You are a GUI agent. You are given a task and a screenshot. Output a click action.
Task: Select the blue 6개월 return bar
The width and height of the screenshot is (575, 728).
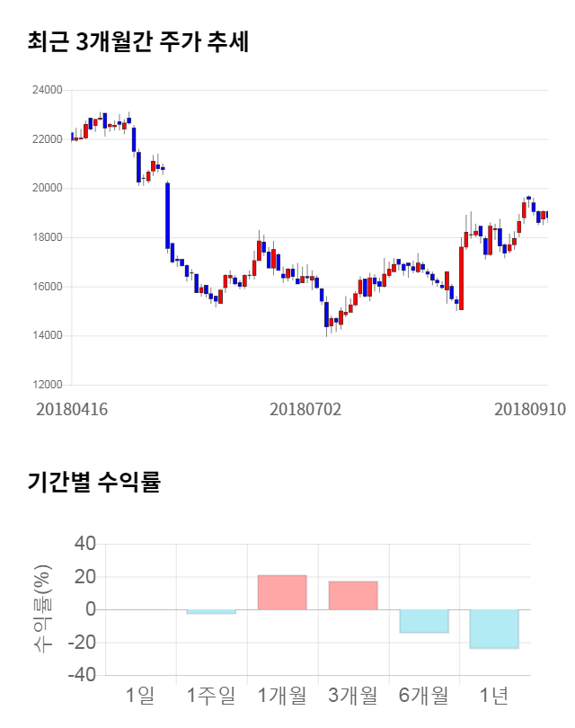coord(424,621)
